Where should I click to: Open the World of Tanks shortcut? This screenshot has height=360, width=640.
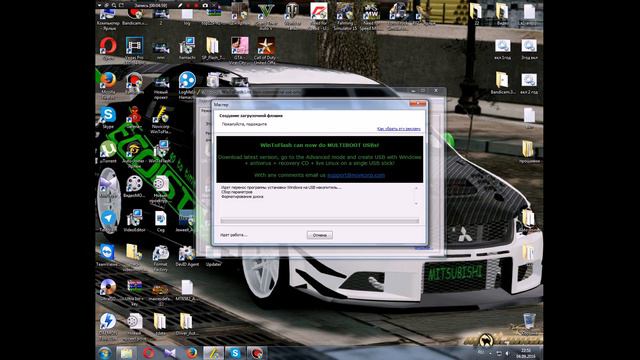292,15
